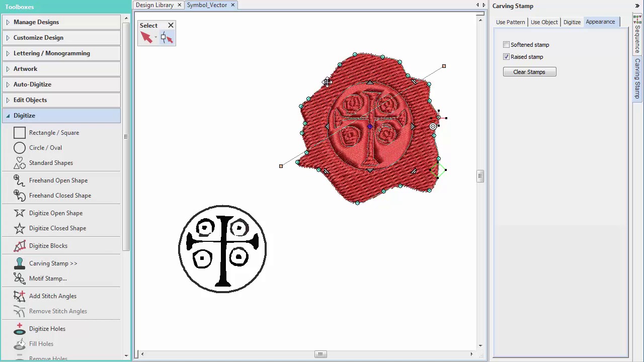Click the Add Stitch Angles icon
Viewport: 644px width, 362px height.
pyautogui.click(x=20, y=296)
